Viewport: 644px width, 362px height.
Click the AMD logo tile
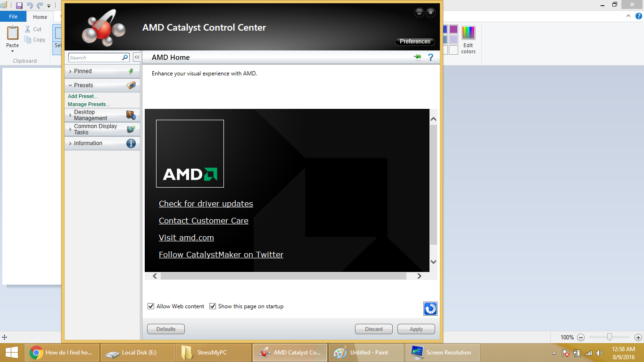click(x=190, y=154)
